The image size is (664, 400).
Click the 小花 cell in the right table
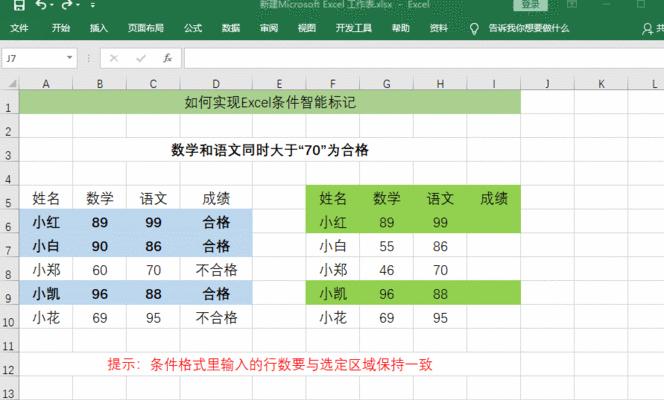click(x=333, y=318)
